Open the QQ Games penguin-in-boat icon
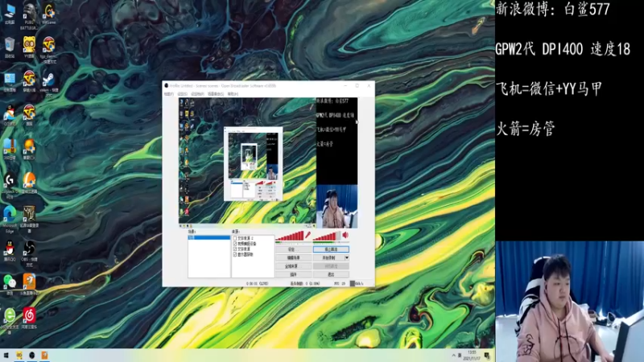The image size is (644, 362). coord(10,115)
